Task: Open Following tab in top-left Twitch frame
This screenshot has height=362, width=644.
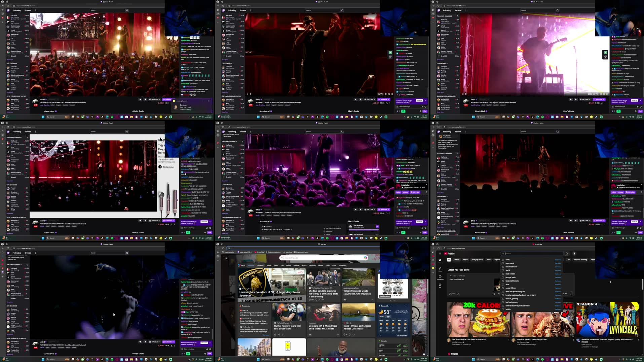Action: pos(16,10)
